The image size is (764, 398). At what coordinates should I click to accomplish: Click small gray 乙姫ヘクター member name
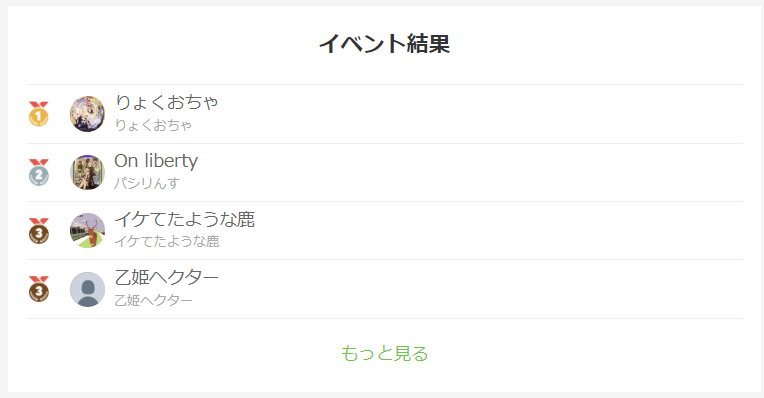click(153, 300)
